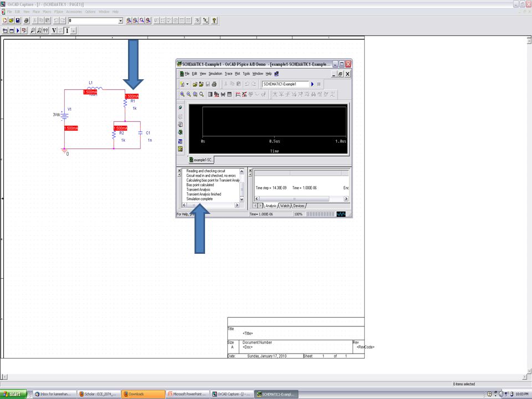Run the simulation with PSpice blue play arrow
Image resolution: width=532 pixels, height=399 pixels.
[x=313, y=84]
